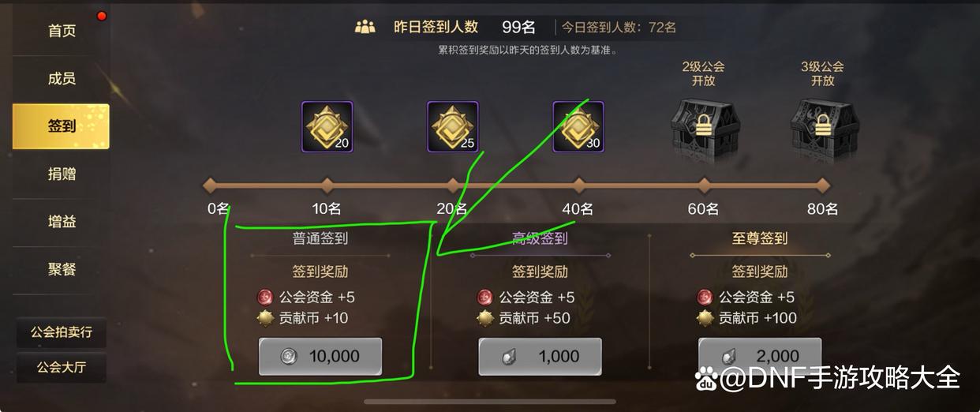This screenshot has height=412, width=980.
Task: Tap the locked chest for 3级公会
Action: click(x=822, y=125)
